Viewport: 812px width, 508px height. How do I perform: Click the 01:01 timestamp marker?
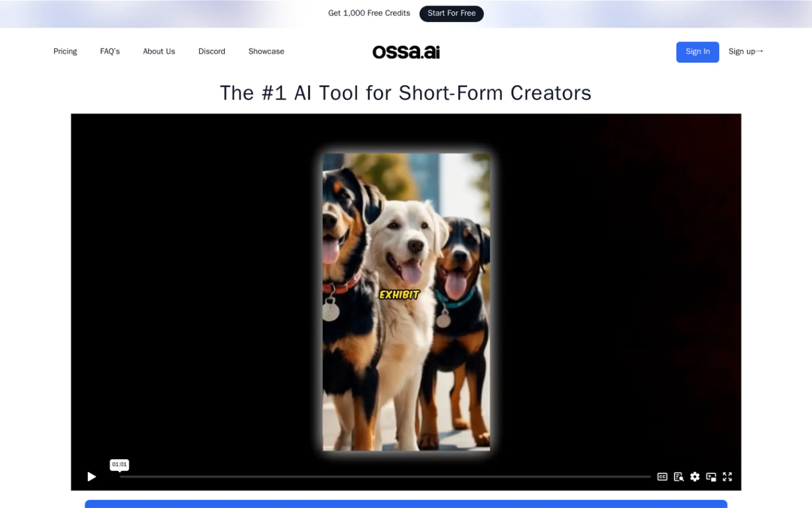point(119,464)
